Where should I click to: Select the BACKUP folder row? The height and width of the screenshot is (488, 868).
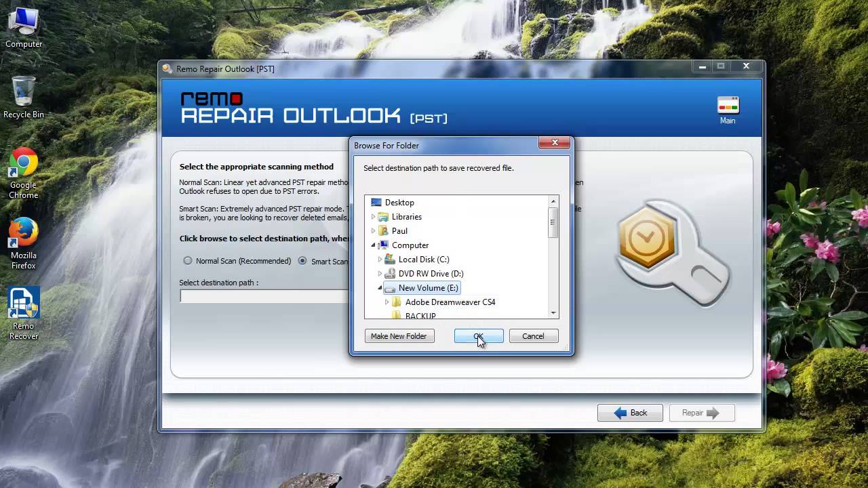coord(414,315)
